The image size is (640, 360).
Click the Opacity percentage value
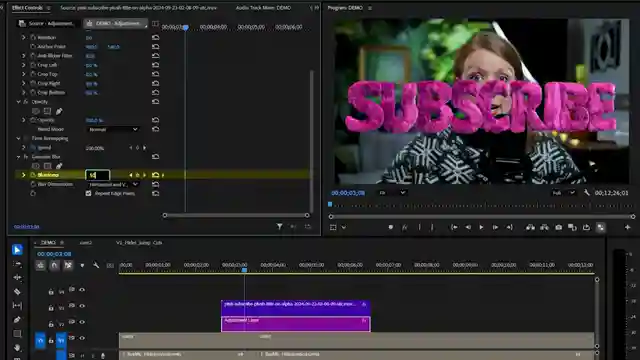point(94,120)
